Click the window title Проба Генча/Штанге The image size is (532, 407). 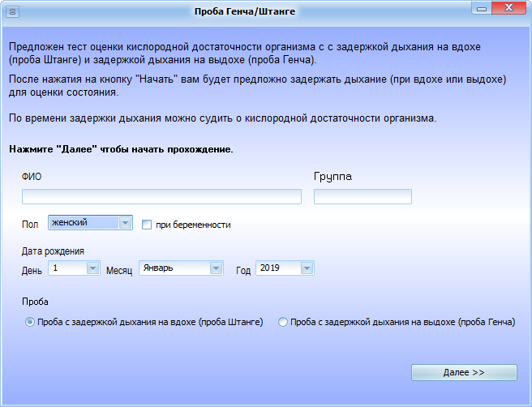coord(245,11)
